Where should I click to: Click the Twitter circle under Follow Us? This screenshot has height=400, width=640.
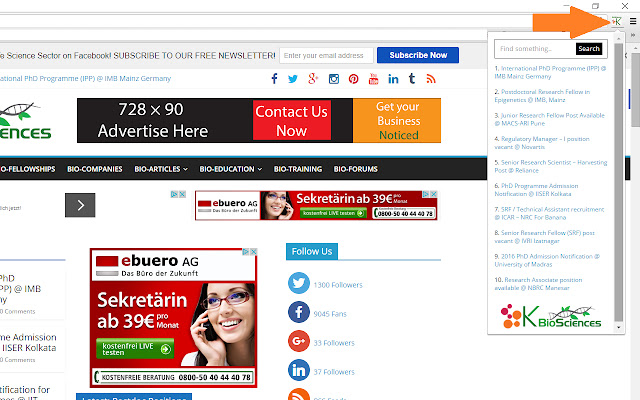click(299, 284)
